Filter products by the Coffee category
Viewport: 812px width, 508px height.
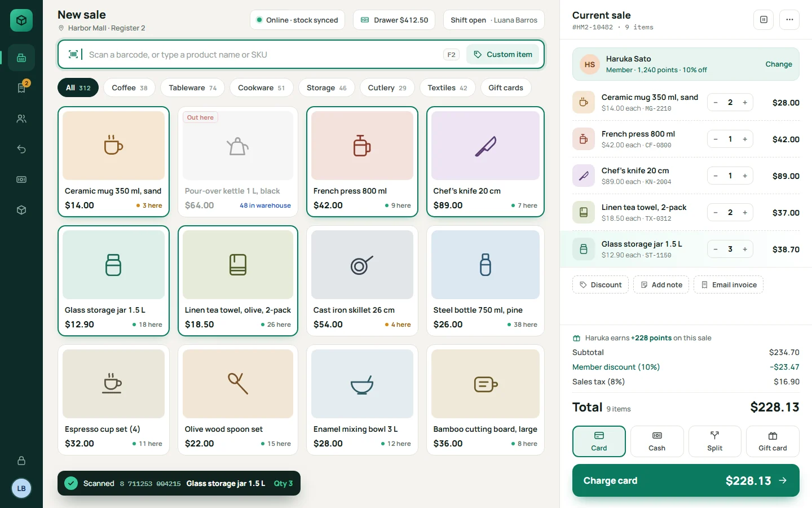130,87
